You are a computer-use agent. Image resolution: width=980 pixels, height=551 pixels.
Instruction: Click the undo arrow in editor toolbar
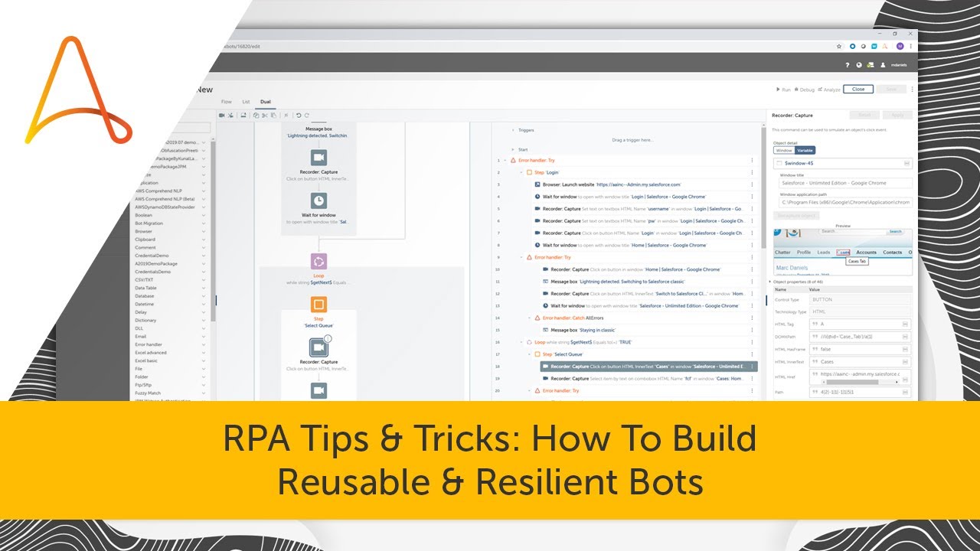click(x=299, y=115)
